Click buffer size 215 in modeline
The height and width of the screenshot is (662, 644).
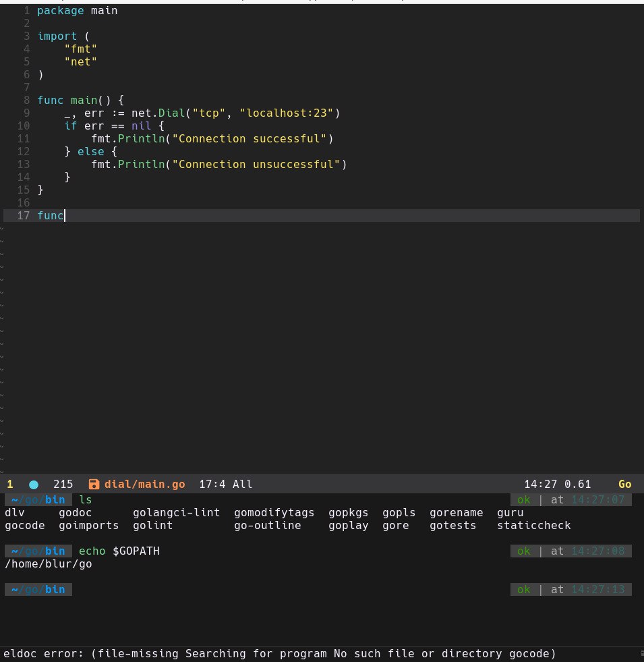[x=63, y=485]
